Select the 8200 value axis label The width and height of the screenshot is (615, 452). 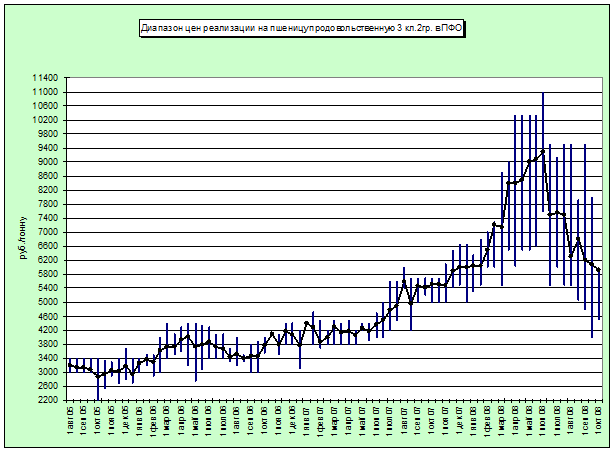48,190
